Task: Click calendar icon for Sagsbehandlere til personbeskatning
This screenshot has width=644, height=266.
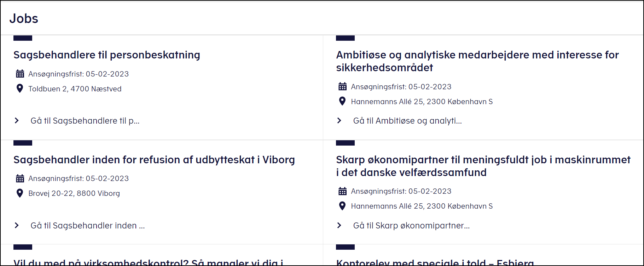Action: click(x=20, y=74)
